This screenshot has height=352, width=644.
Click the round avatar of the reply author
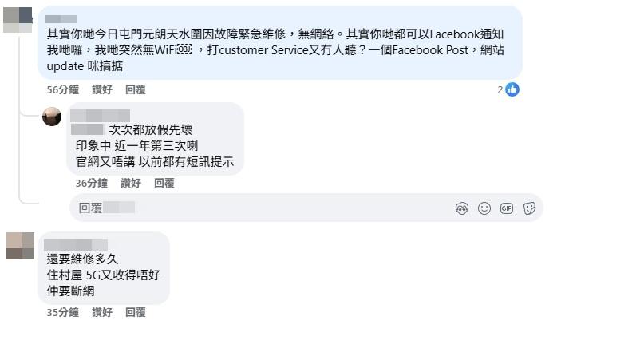[x=52, y=117]
